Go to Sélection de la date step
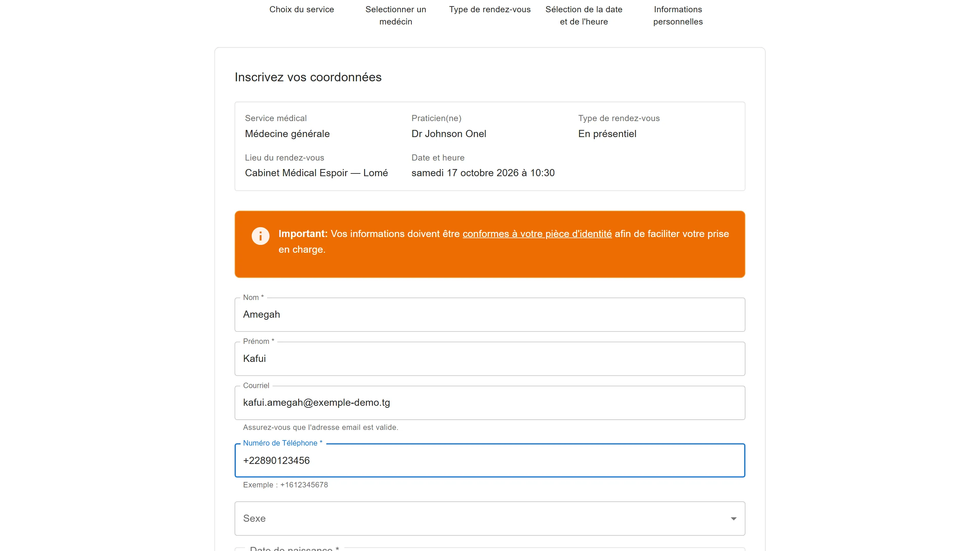 pos(584,16)
